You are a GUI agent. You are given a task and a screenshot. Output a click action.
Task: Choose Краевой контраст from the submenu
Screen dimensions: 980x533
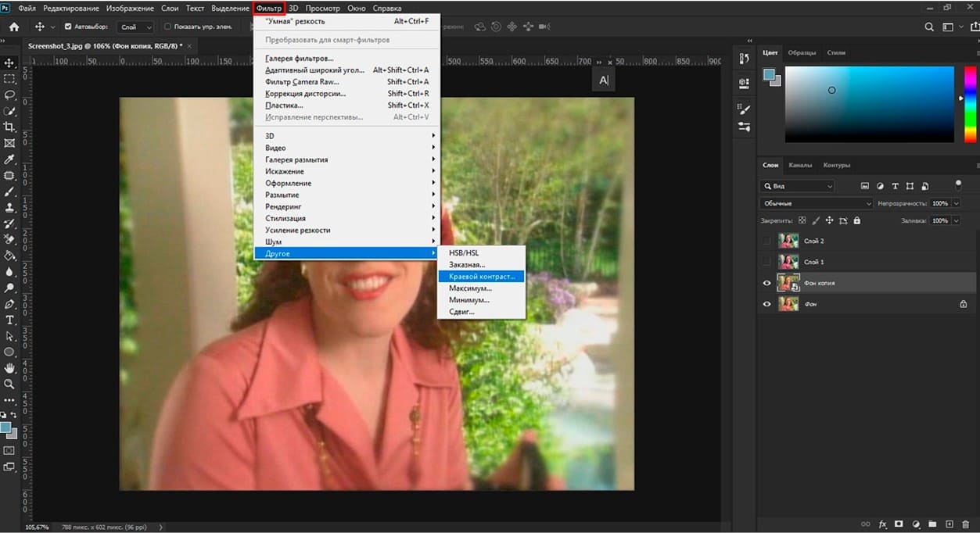click(481, 277)
